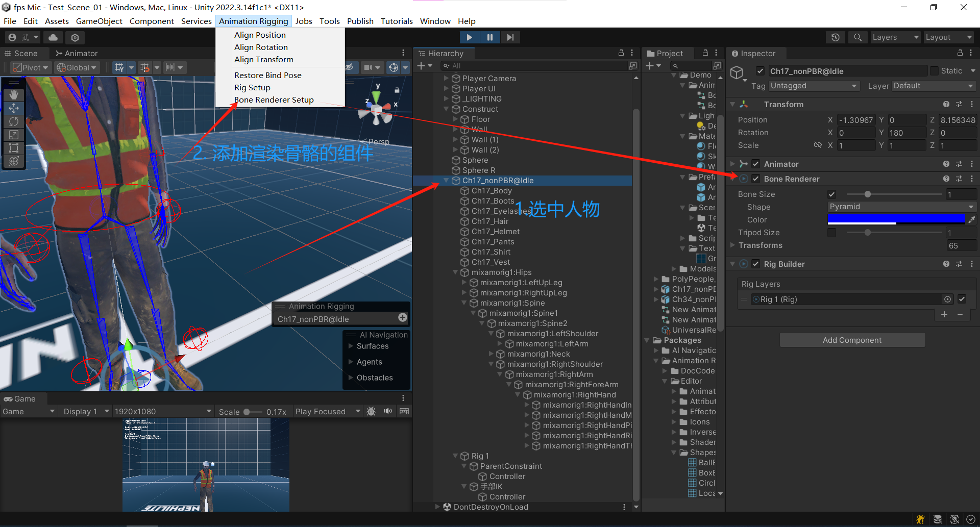Enable the Tripod Size checkbox

tap(832, 233)
